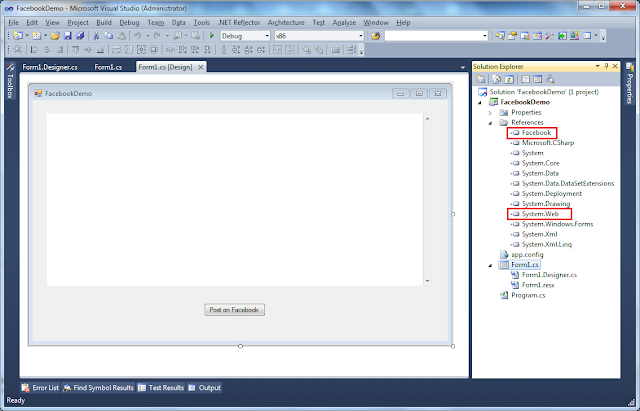Select the Post on Facebook button
The width and height of the screenshot is (640, 411).
click(x=234, y=310)
